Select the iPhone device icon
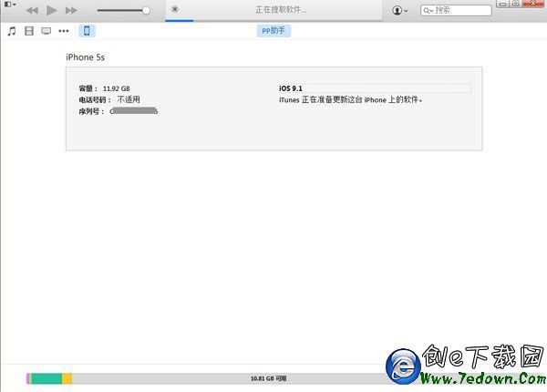 click(x=87, y=31)
